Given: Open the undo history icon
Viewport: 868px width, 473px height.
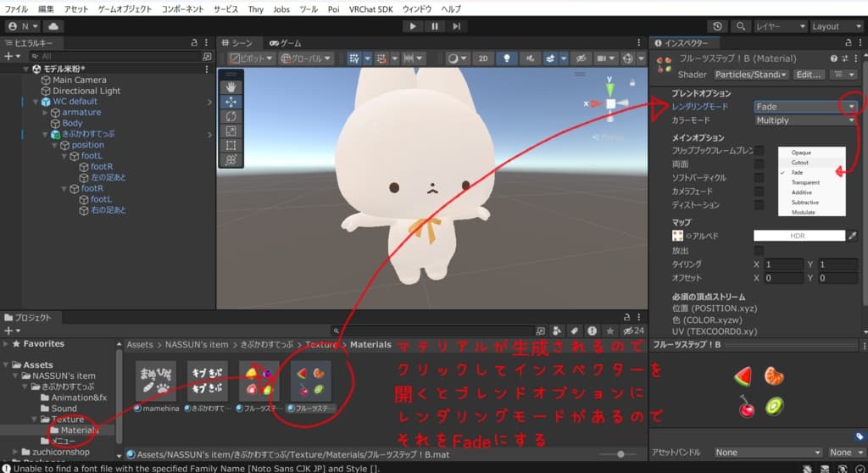Looking at the screenshot, I should (x=717, y=26).
